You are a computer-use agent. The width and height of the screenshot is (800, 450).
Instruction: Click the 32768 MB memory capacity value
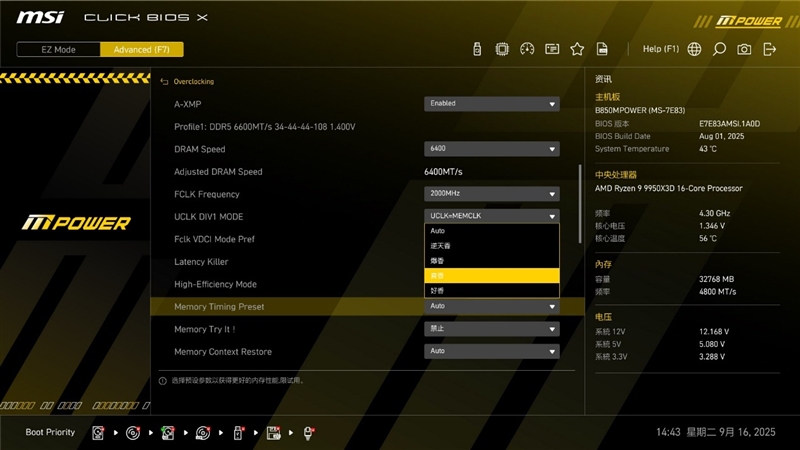coord(716,279)
